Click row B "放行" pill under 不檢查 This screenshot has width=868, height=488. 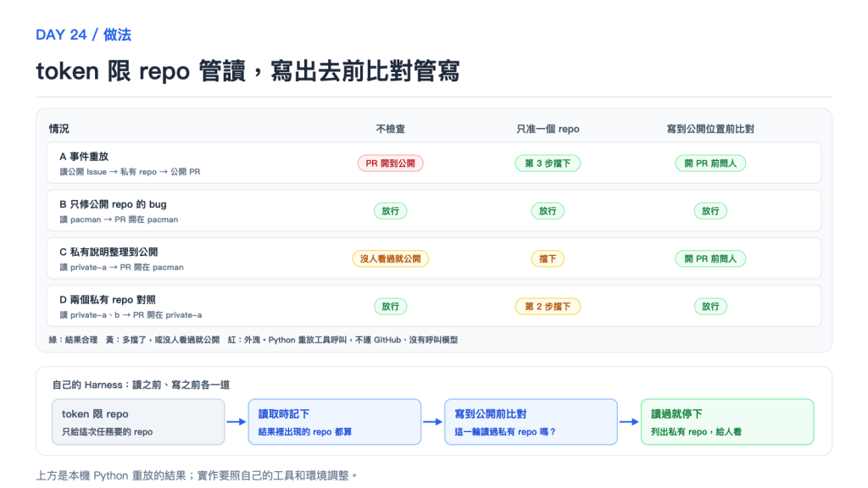(390, 211)
